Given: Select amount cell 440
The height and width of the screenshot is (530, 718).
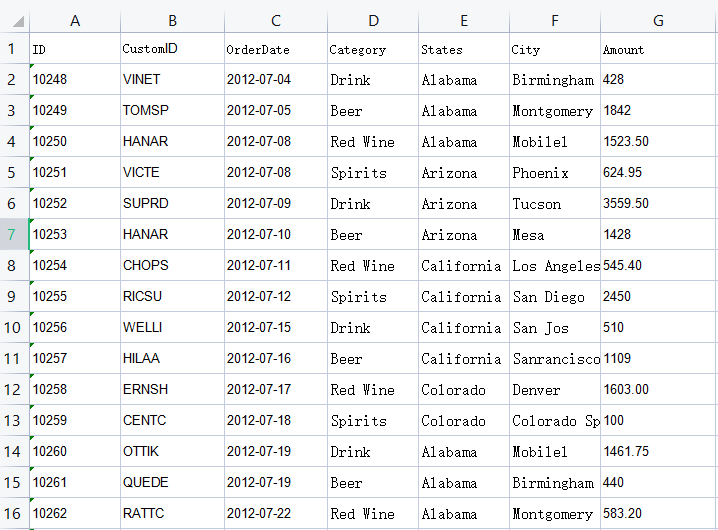Looking at the screenshot, I should pyautogui.click(x=658, y=482).
